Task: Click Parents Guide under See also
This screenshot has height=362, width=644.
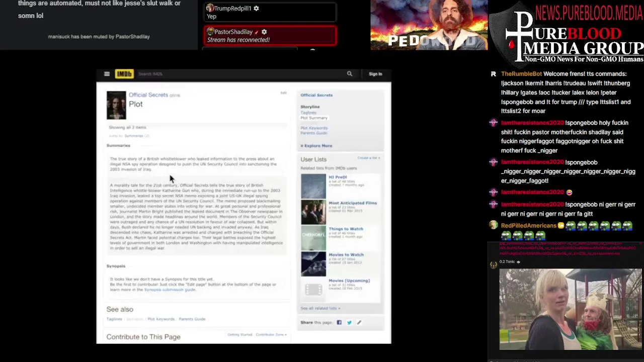Action: coord(192,319)
